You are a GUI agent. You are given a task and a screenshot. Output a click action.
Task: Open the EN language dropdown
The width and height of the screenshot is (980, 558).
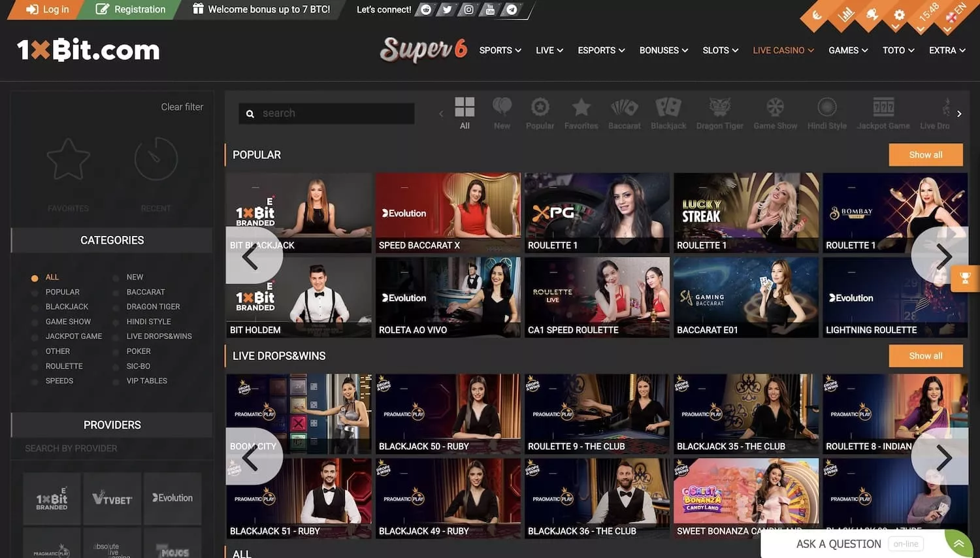[x=954, y=14]
